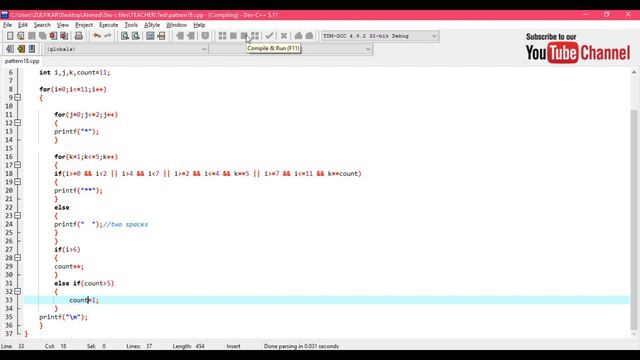
Task: Click the Close All toolbar icon
Action: pyautogui.click(x=64, y=36)
